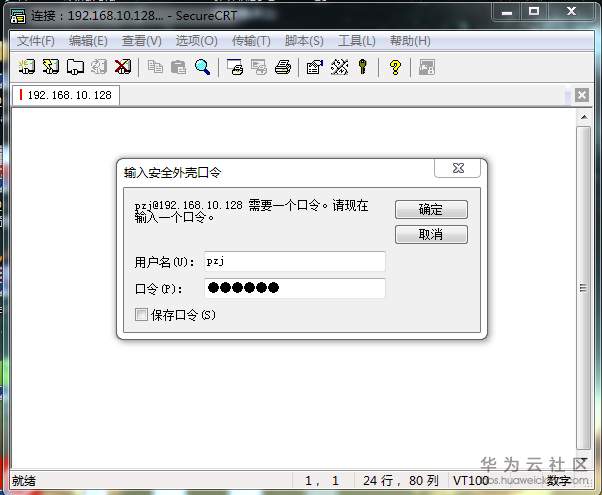Screen dimensions: 602x495
Task: Click the greyed Reconnect toolbar icon
Action: (99, 67)
